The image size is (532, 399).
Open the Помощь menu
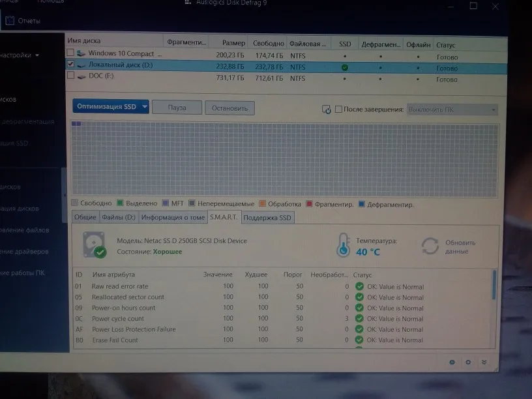coord(50,1)
